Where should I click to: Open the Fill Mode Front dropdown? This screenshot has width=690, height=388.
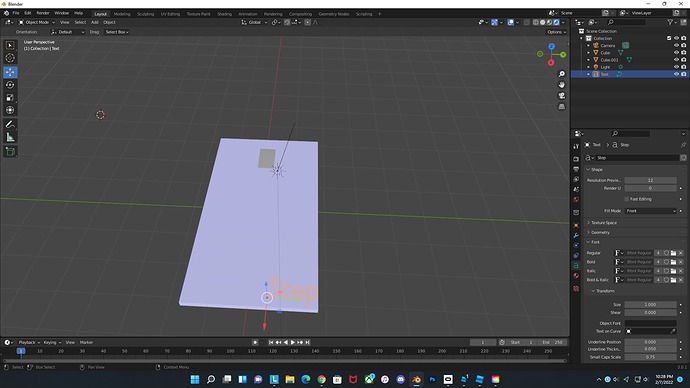(x=651, y=211)
